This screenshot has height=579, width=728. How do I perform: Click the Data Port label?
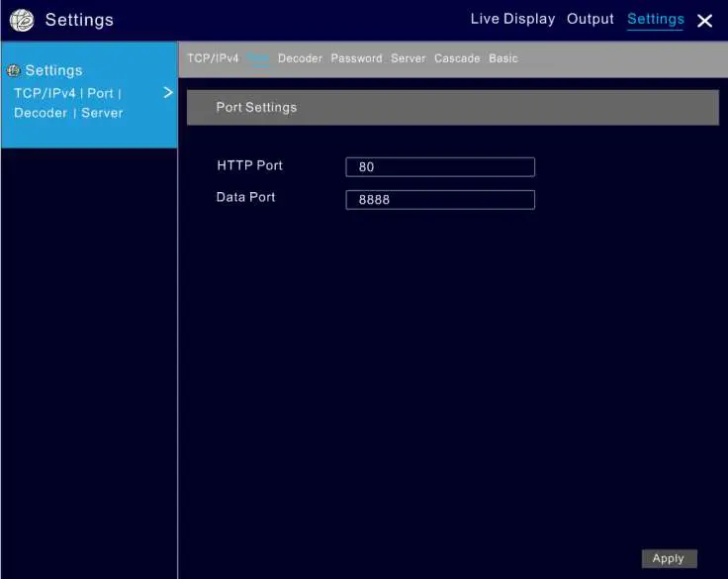point(245,197)
